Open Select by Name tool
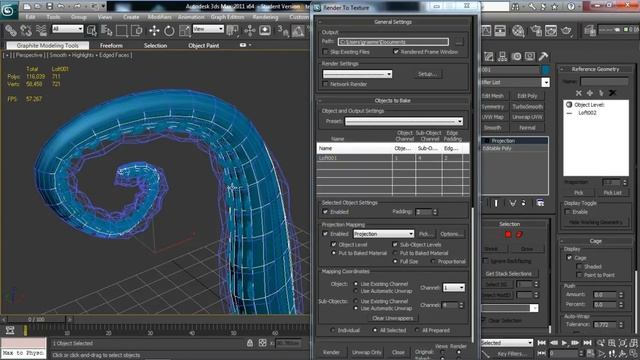Screen dimensions: 640x360 tap(107, 31)
